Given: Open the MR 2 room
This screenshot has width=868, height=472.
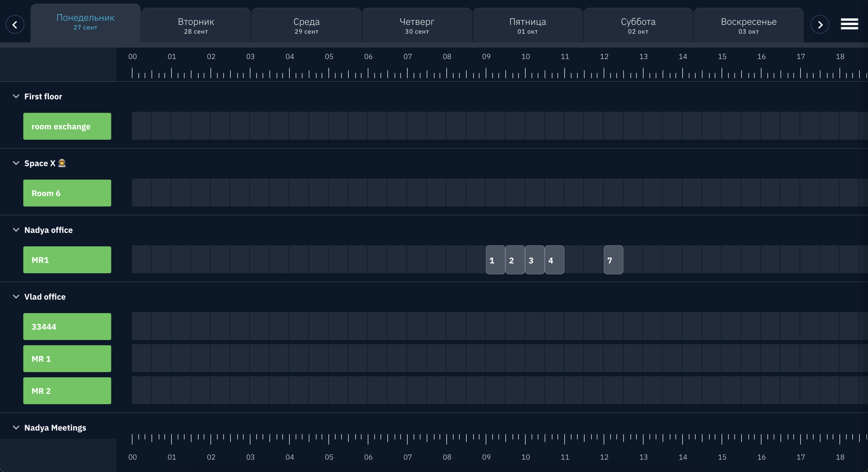Looking at the screenshot, I should point(67,391).
